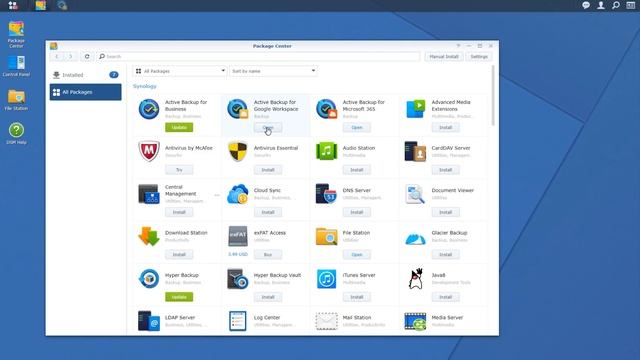The image size is (640, 360).
Task: Install Central Management System
Action: click(x=179, y=212)
